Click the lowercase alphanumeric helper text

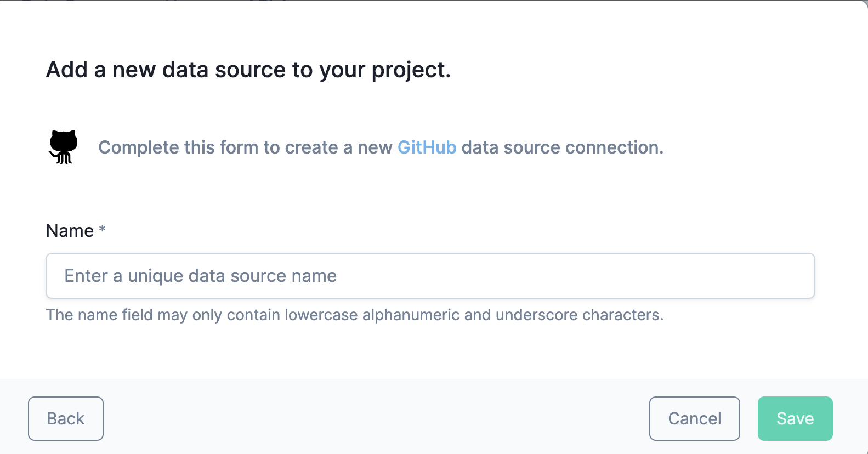[355, 315]
